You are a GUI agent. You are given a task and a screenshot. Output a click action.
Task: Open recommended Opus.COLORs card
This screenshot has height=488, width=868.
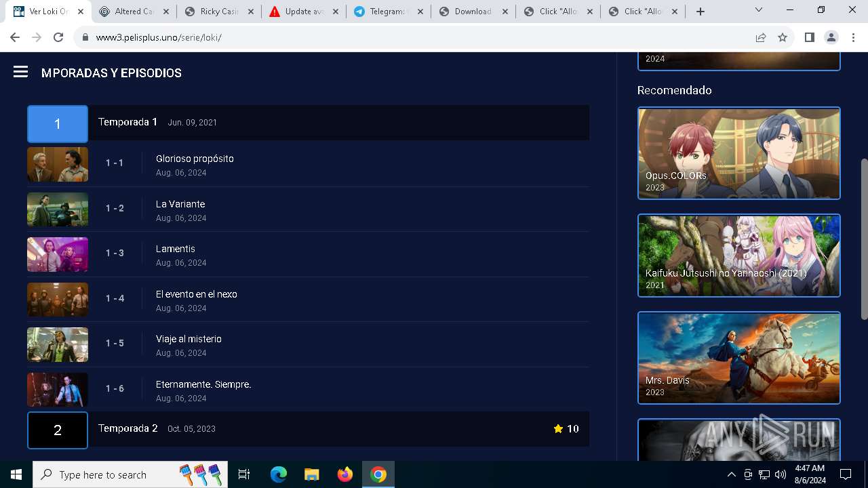coord(739,153)
